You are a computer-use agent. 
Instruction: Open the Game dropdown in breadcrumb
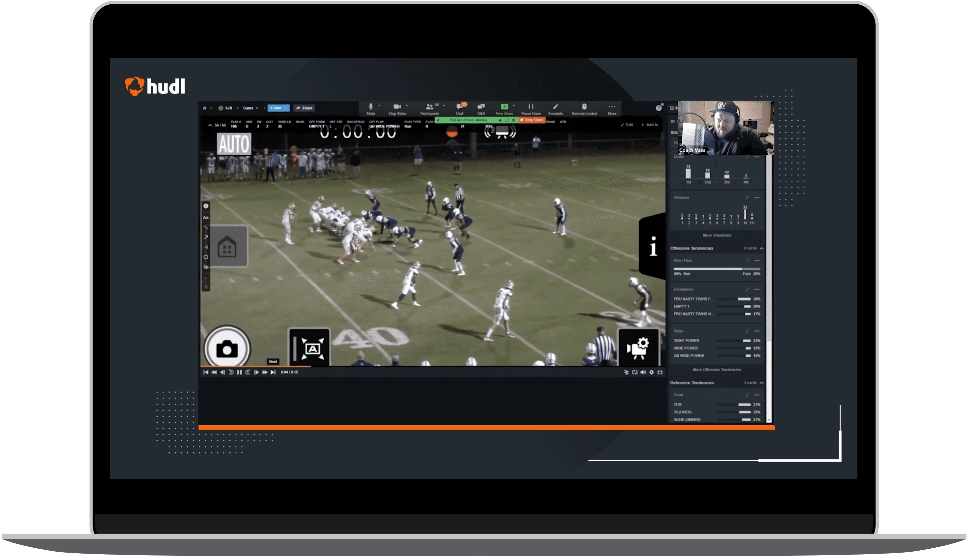(x=250, y=108)
